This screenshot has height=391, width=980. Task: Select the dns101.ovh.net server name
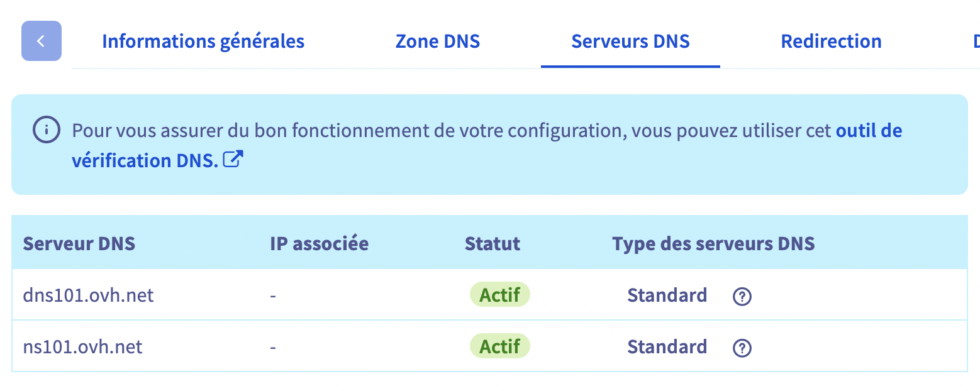tap(88, 295)
